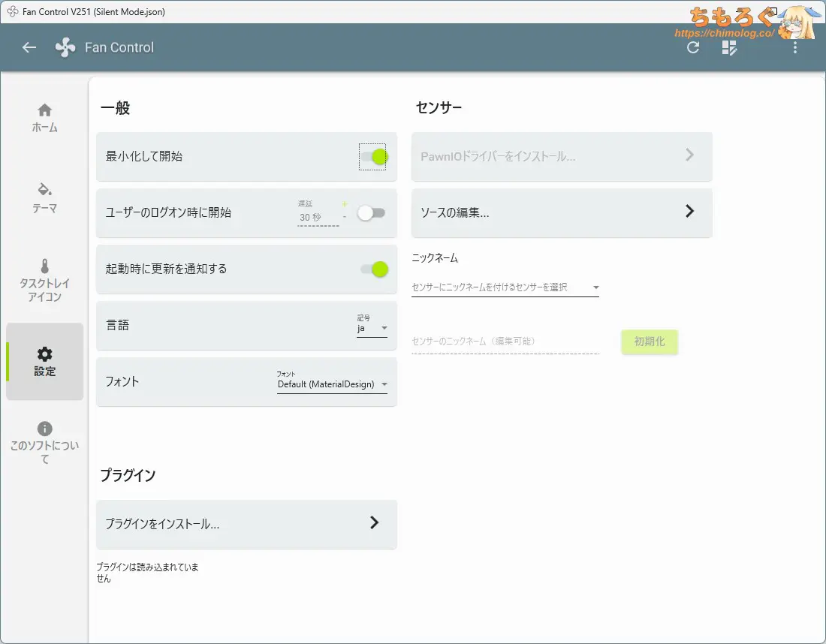Image resolution: width=826 pixels, height=644 pixels.
Task: Click the プラグインをインストール button
Action: pyautogui.click(x=246, y=524)
